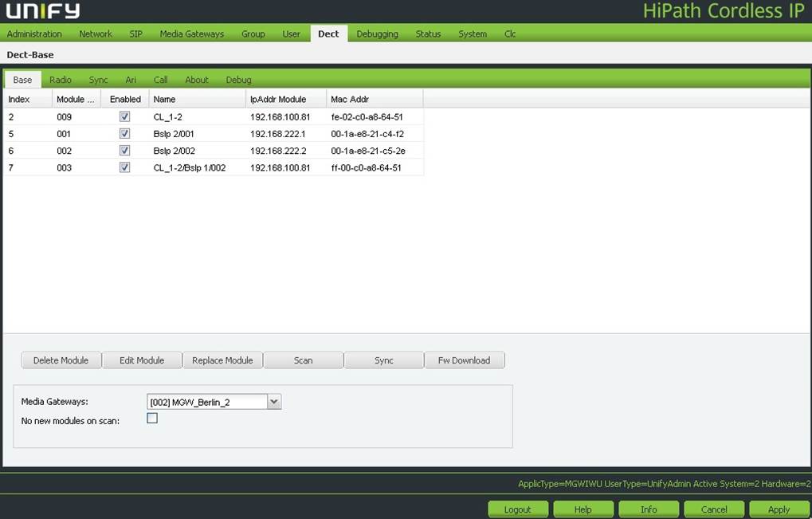Click MAC address fe-02-c0-a8-64-51
This screenshot has width=812, height=519.
pos(367,117)
